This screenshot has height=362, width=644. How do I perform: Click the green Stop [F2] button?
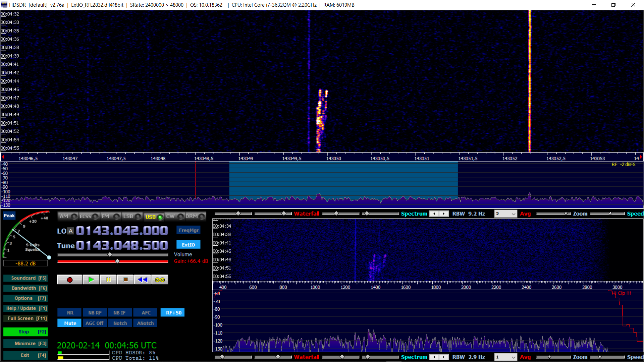click(x=25, y=332)
